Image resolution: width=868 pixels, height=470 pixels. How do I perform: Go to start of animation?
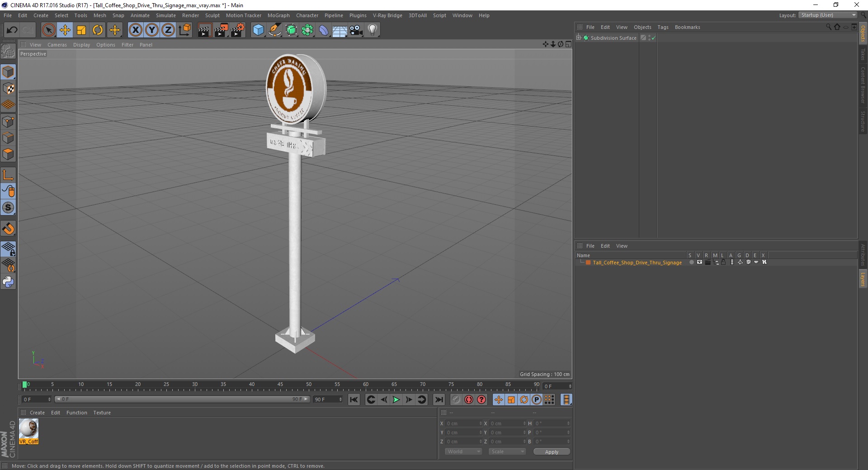(x=354, y=399)
